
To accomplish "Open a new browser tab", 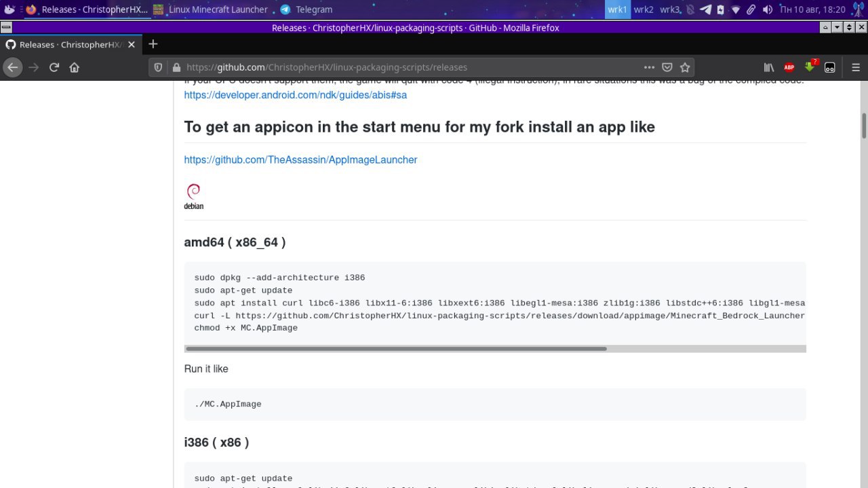I will pos(153,44).
